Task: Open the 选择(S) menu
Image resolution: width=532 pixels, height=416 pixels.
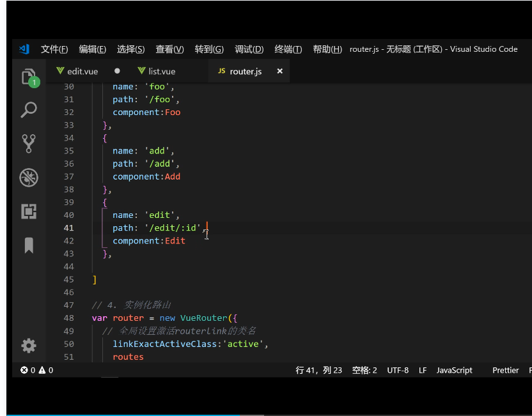Action: coord(130,49)
